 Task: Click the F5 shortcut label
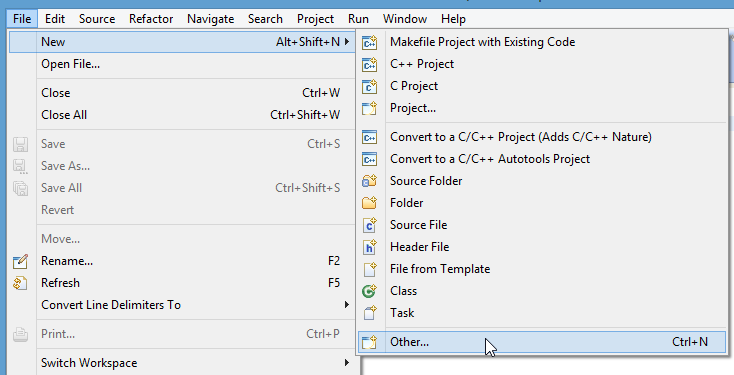[x=334, y=283]
